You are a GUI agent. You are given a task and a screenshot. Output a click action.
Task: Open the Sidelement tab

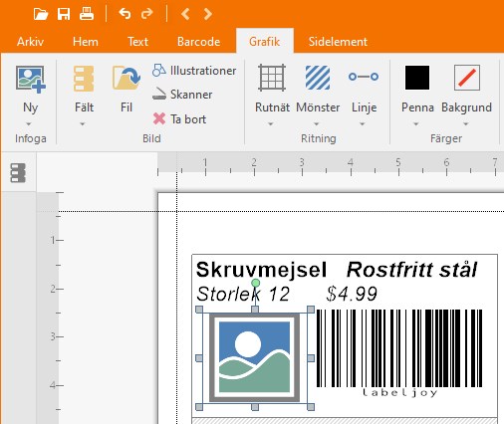click(x=338, y=42)
